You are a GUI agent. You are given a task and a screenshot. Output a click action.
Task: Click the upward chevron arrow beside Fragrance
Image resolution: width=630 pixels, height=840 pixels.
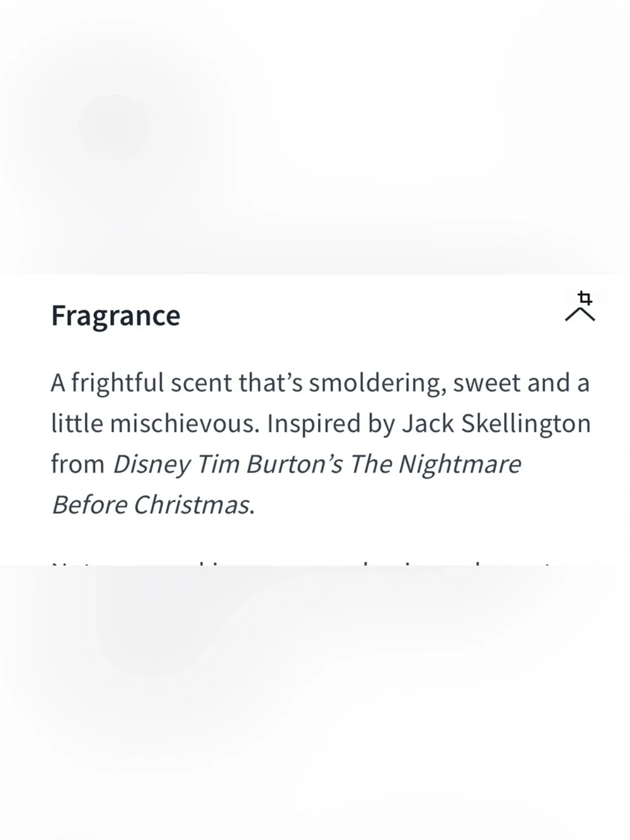[x=580, y=314]
